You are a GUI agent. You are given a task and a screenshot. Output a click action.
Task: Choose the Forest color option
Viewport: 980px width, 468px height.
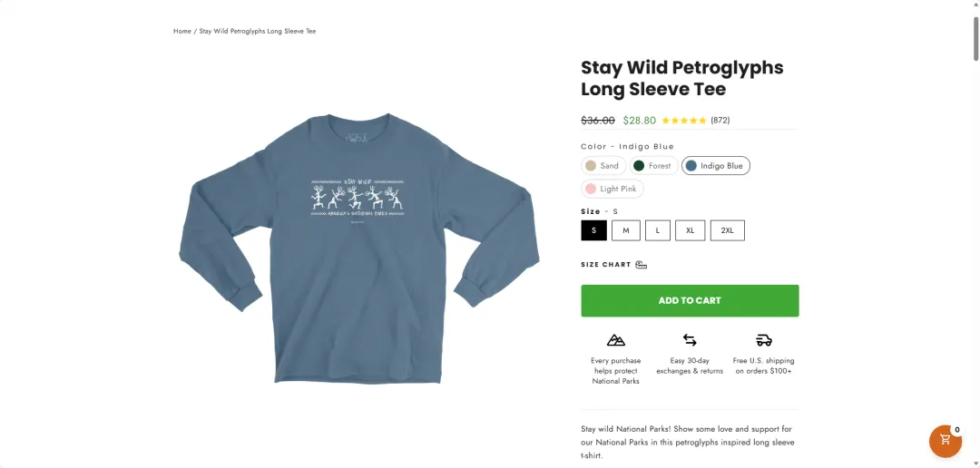coord(652,166)
